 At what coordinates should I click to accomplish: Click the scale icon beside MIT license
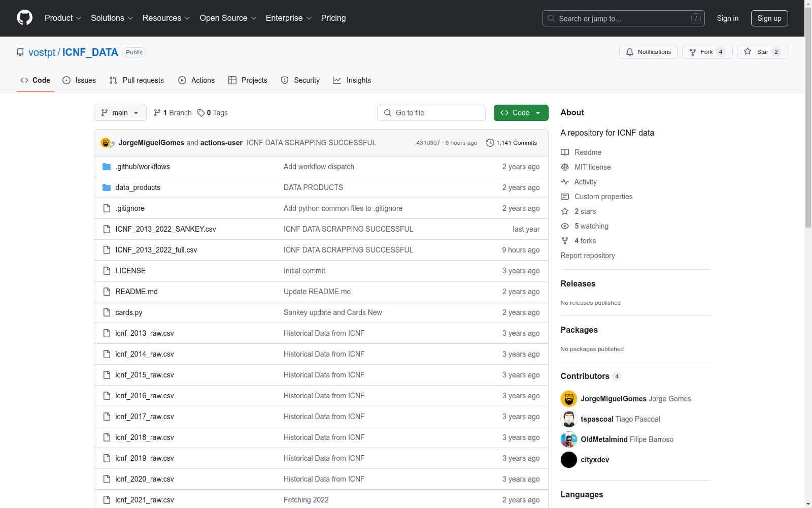click(565, 167)
